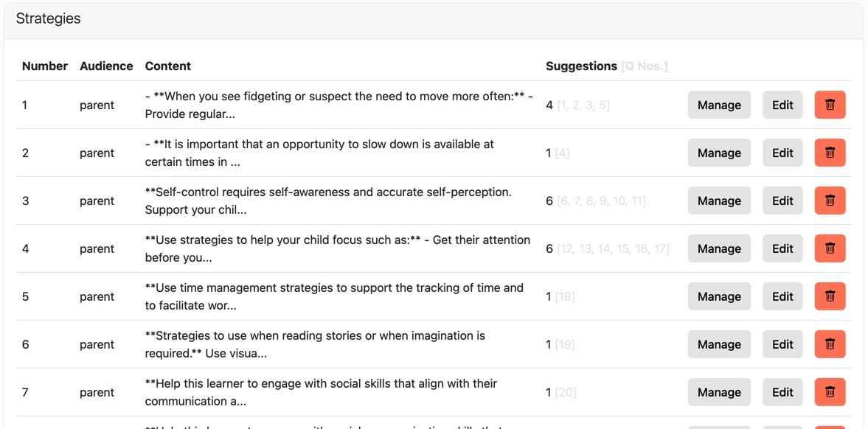Open Manage for strategy 1
The image size is (868, 429).
(719, 105)
